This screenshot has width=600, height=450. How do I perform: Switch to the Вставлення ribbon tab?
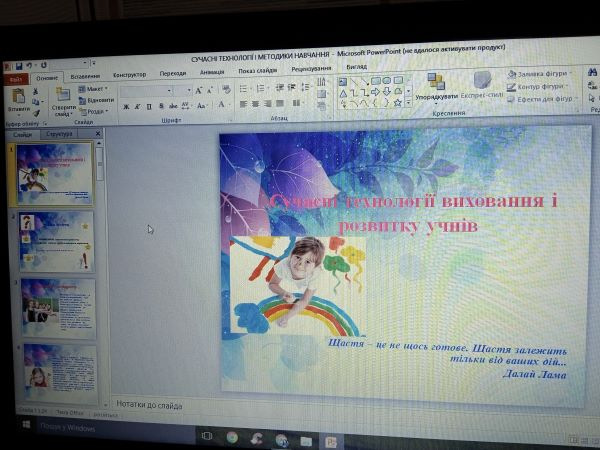tap(85, 76)
